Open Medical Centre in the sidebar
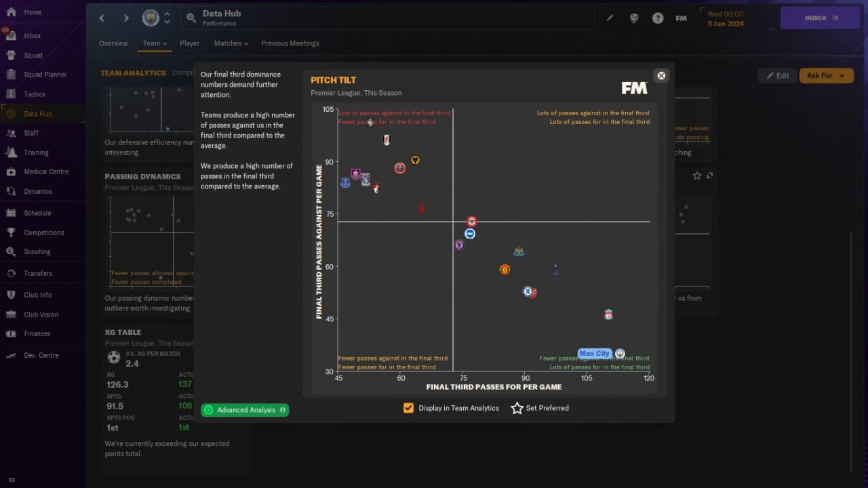This screenshot has height=488, width=868. point(46,171)
